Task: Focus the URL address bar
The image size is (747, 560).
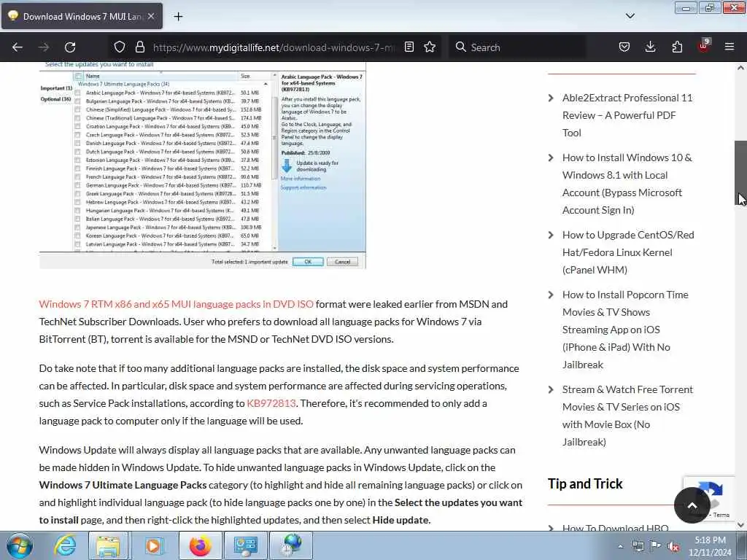Action: tap(274, 47)
